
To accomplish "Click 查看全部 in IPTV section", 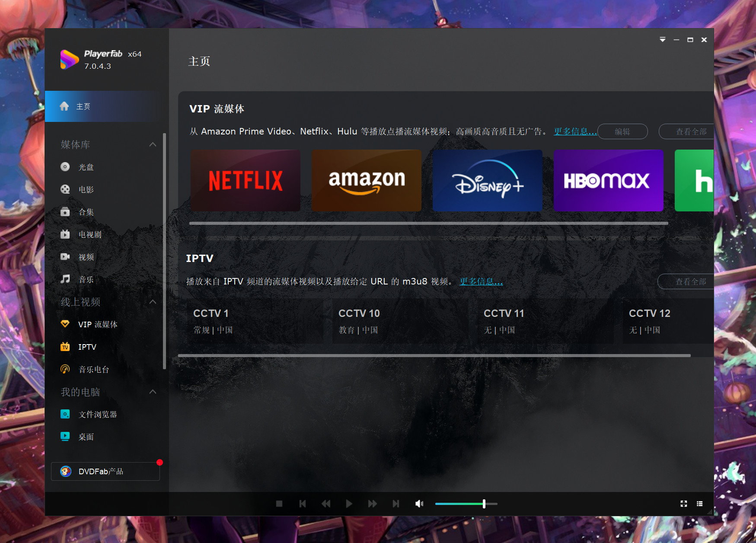I will 686,281.
